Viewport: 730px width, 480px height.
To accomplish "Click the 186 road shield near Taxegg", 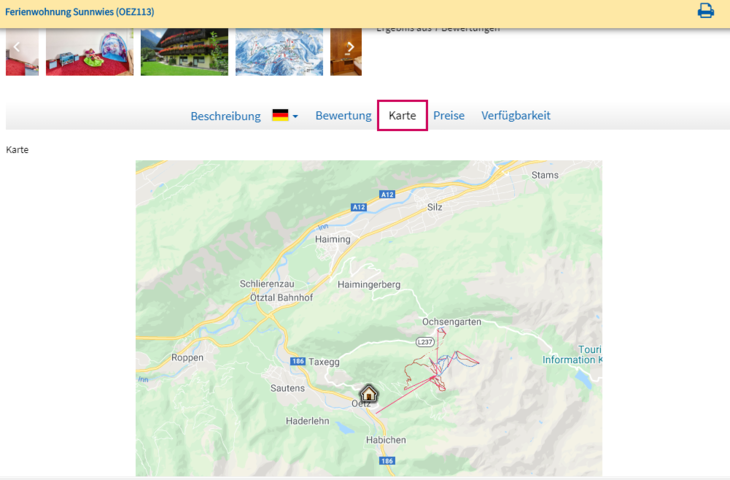I will coord(297,361).
